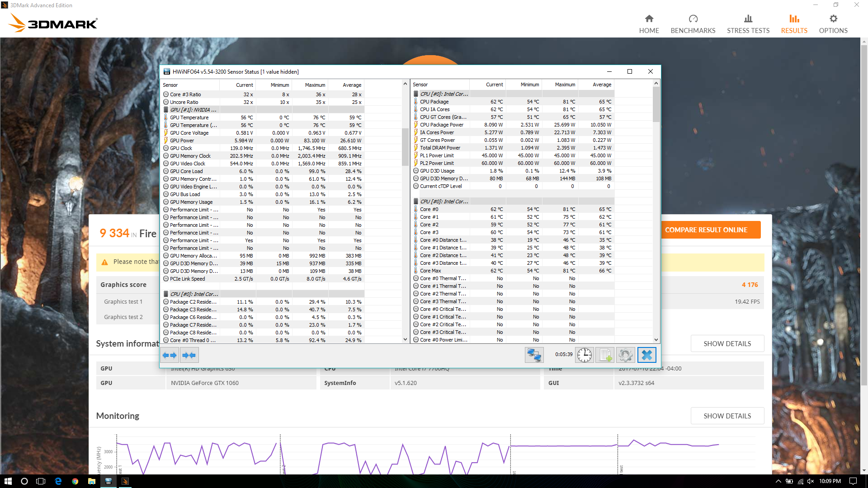Click the taskbar clock showing 10:09 PM
This screenshot has width=868, height=488.
pos(830,481)
